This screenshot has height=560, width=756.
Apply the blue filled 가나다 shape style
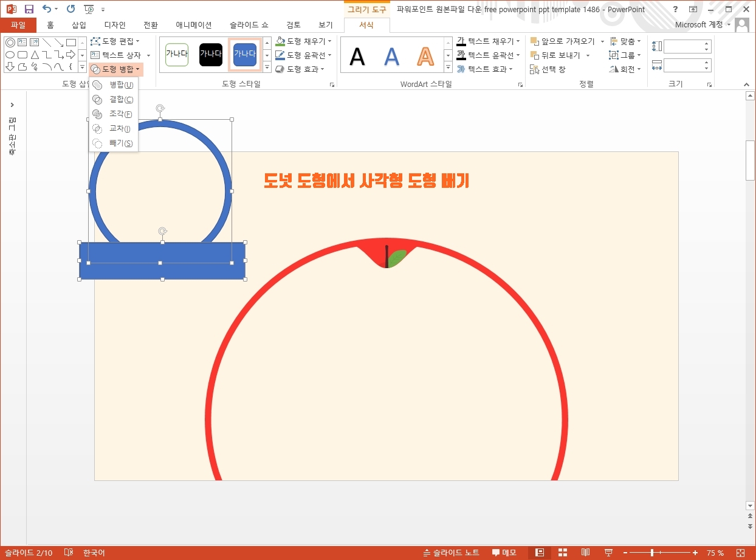(x=245, y=54)
